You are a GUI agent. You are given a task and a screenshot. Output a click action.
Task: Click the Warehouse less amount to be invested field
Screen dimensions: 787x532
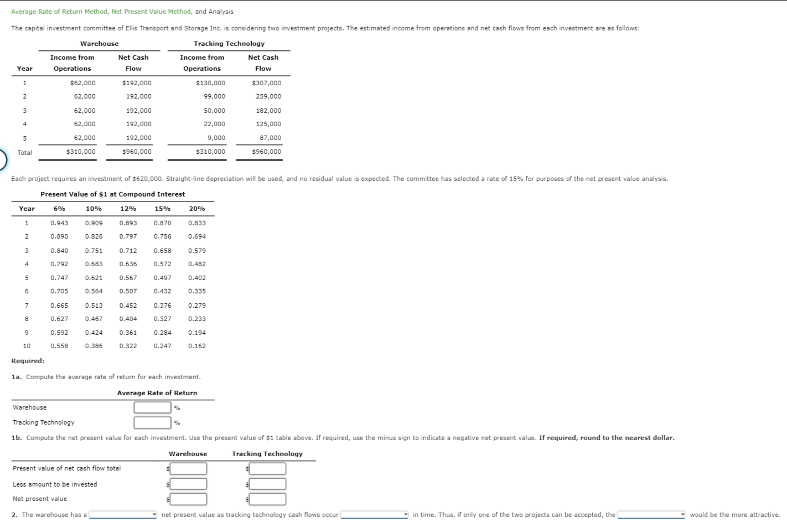click(x=188, y=484)
